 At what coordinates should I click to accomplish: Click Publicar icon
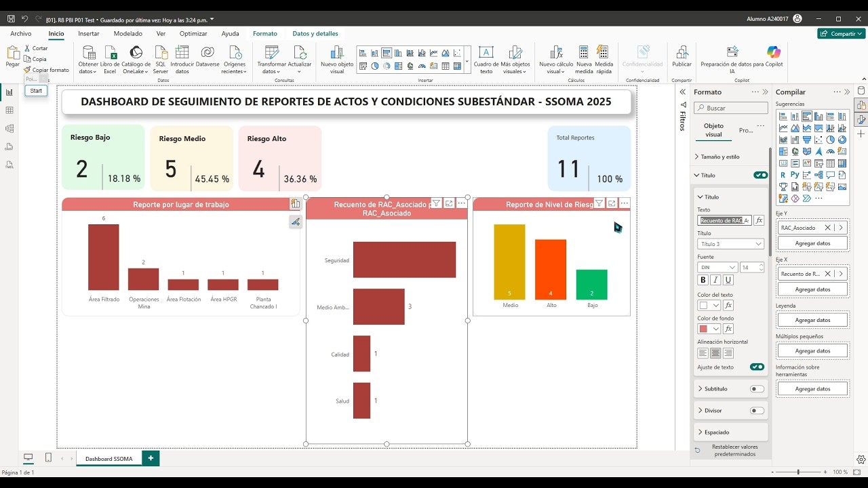pyautogui.click(x=682, y=53)
